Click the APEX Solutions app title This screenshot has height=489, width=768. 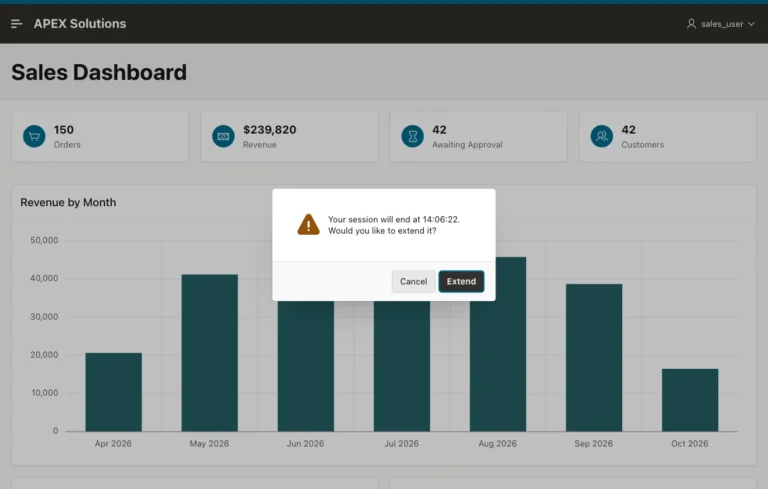pyautogui.click(x=80, y=24)
